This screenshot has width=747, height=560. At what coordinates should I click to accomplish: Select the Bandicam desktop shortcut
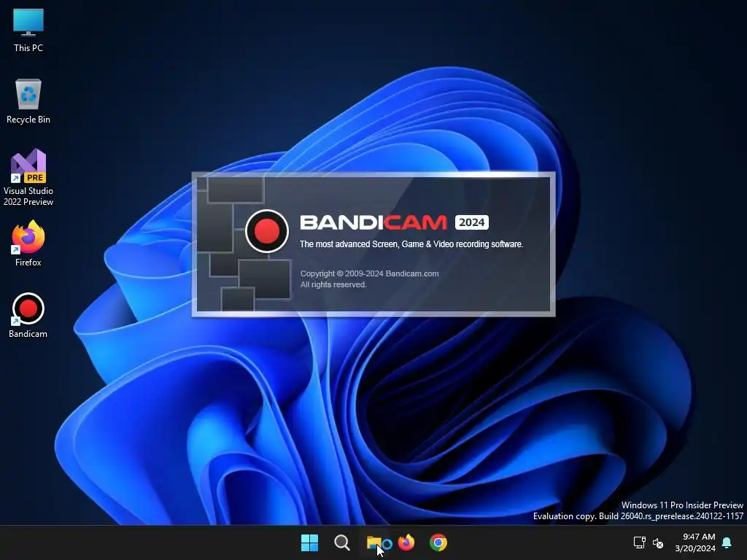[x=28, y=315]
